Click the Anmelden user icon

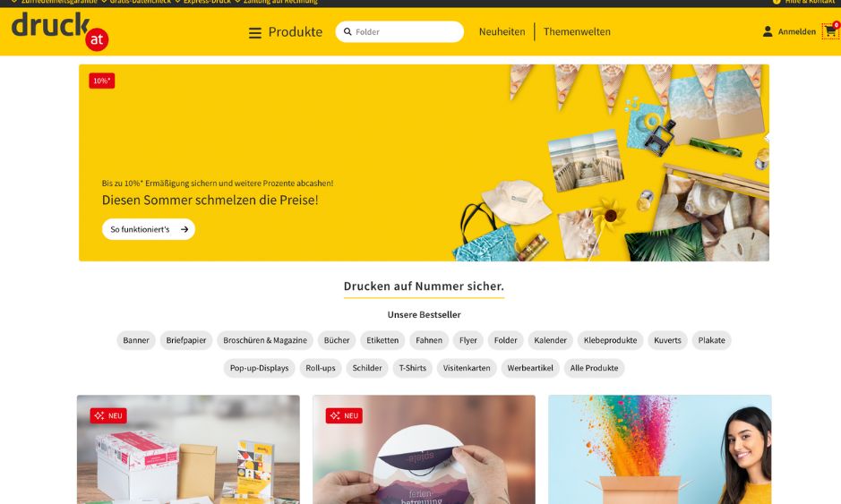pos(768,31)
